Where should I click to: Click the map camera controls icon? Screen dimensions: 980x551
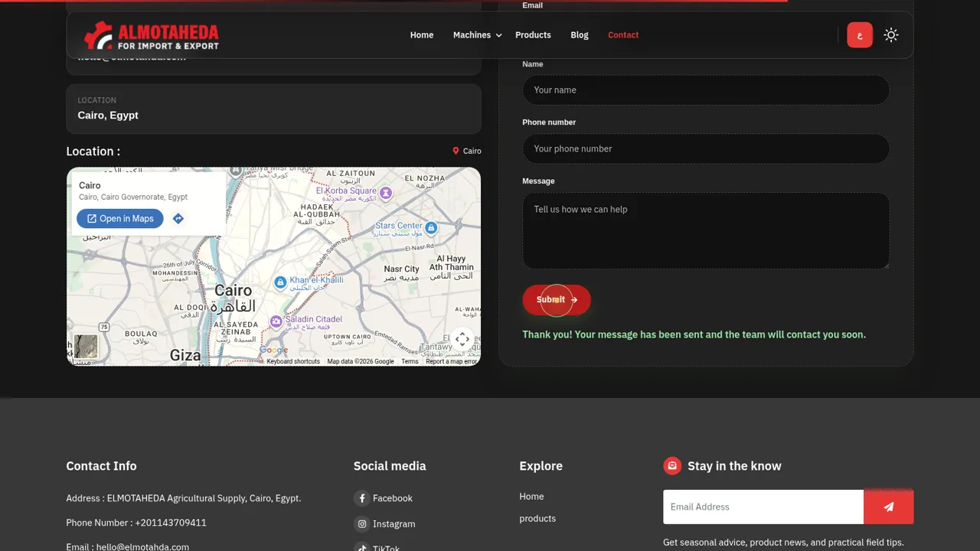point(462,340)
